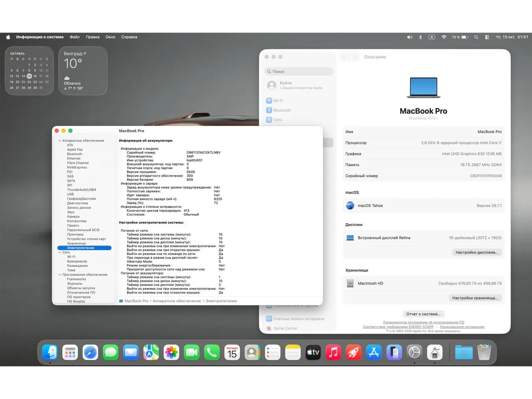Select Apple Pay in the hardware tree
Screen dimensions: 532x399
coord(75,150)
